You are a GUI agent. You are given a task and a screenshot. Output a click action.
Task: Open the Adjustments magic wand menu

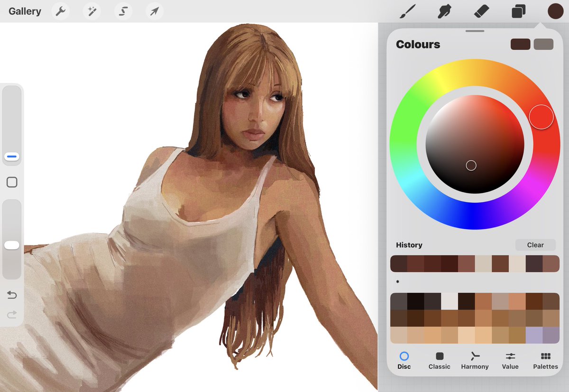click(x=92, y=11)
